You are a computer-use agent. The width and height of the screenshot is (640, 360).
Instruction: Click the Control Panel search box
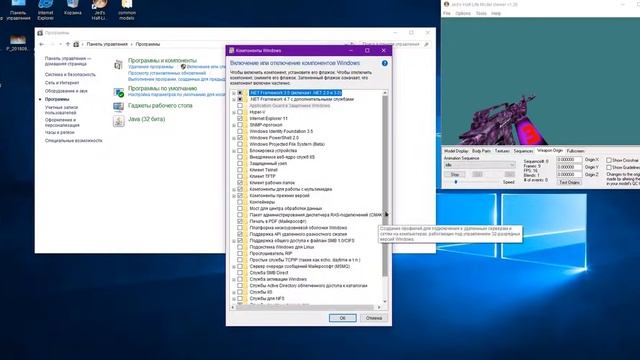pos(395,44)
